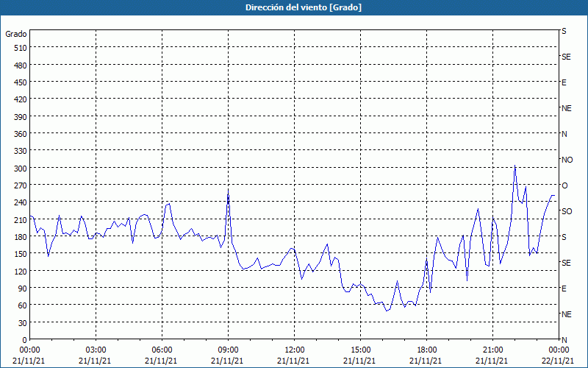Select the 510 value on the y-axis

tap(21, 48)
